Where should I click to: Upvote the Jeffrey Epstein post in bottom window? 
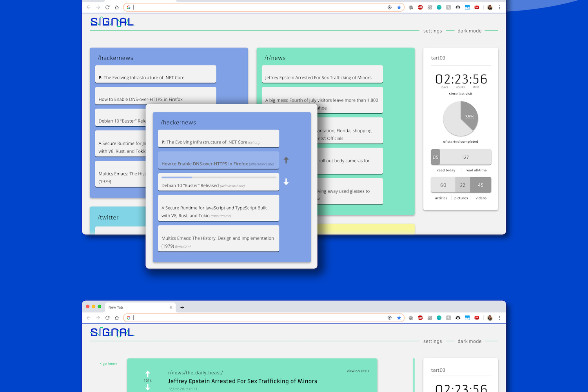coord(147,374)
